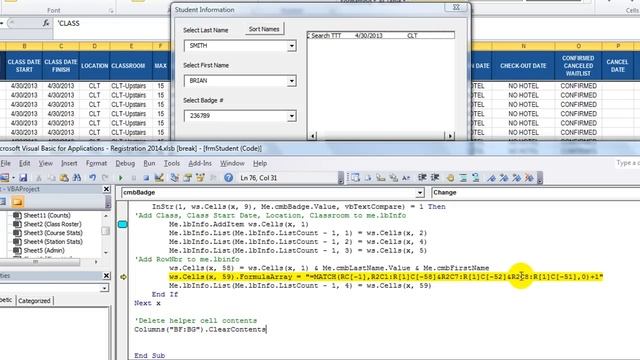Open the Add-Ins menu

tap(200, 163)
